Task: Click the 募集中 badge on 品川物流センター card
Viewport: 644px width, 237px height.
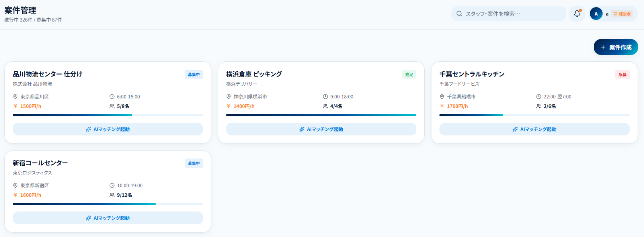Action: 194,74
